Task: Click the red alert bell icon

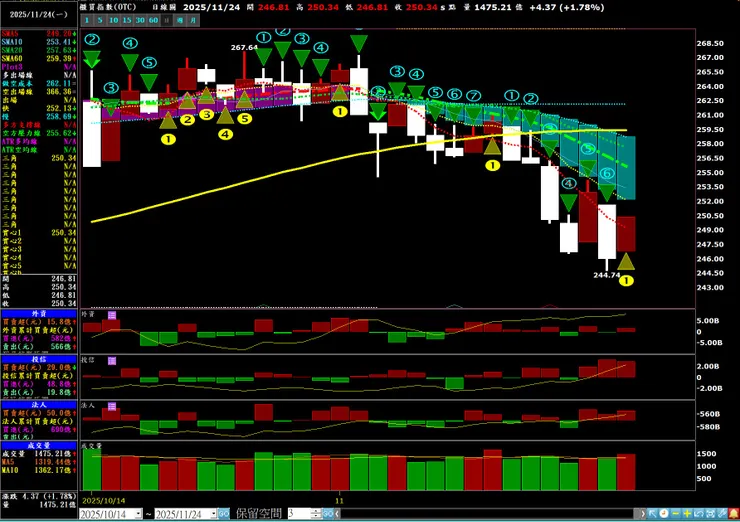Action: point(733,514)
